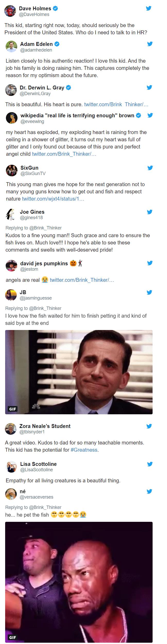The height and width of the screenshot is (644, 167).
Task: Click Twitter bird icon on SixGun tweet
Action: click(150, 168)
